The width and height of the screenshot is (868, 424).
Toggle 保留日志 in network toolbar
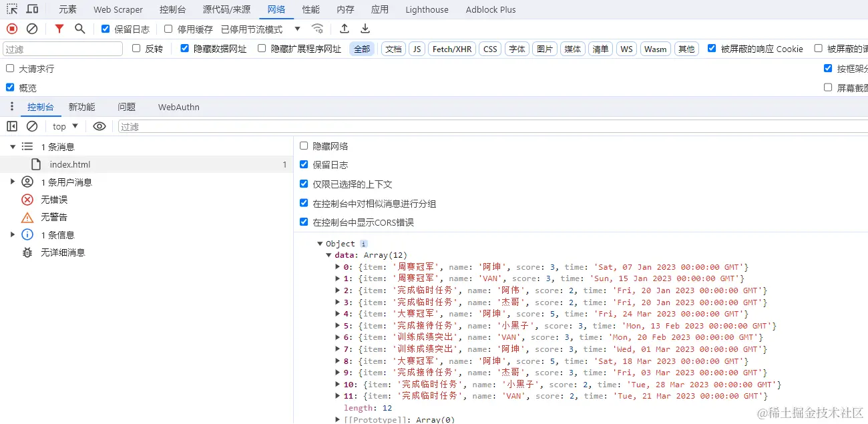[105, 29]
